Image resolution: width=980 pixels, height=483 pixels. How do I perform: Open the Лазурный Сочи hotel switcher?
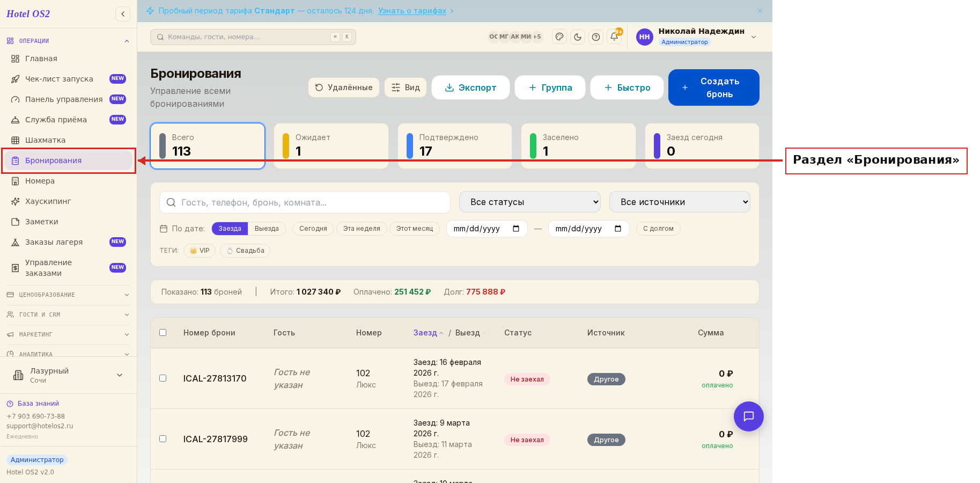[68, 375]
